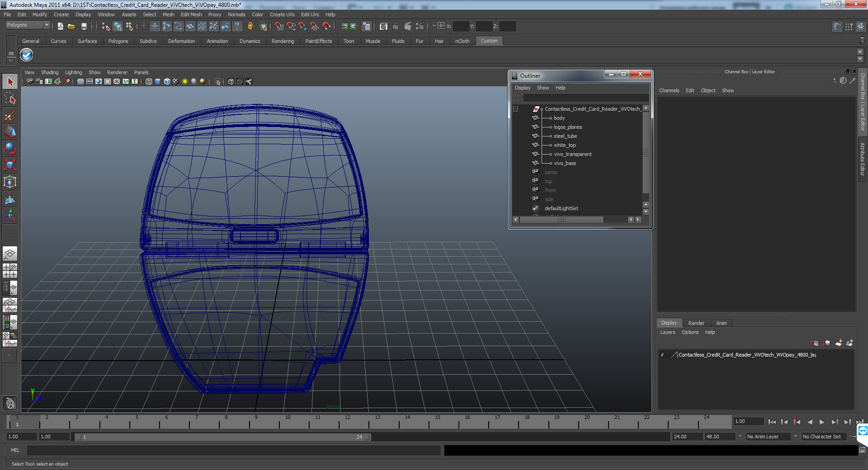Pick the Move tool in toolbox

click(x=10, y=132)
